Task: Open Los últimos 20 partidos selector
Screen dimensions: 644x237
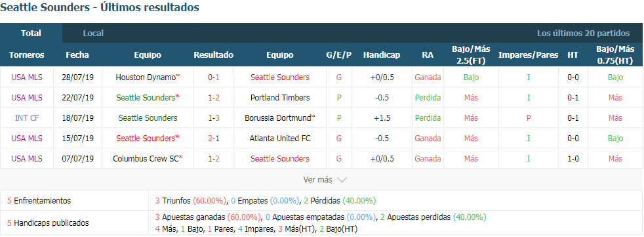Action: pyautogui.click(x=583, y=33)
